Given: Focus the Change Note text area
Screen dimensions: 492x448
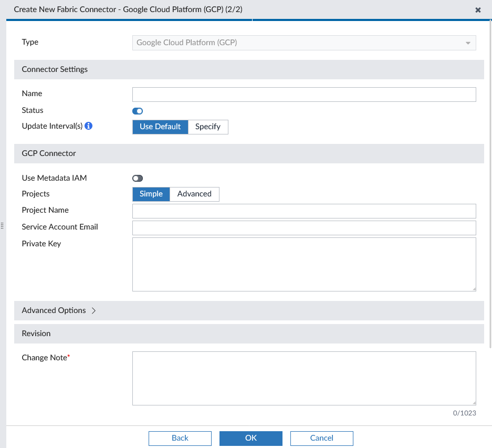Looking at the screenshot, I should [x=304, y=377].
